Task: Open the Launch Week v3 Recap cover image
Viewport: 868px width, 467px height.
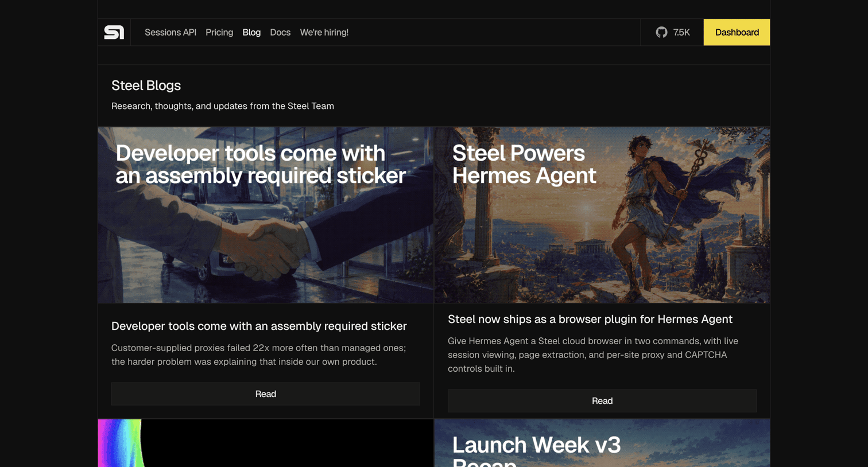Action: pos(602,443)
